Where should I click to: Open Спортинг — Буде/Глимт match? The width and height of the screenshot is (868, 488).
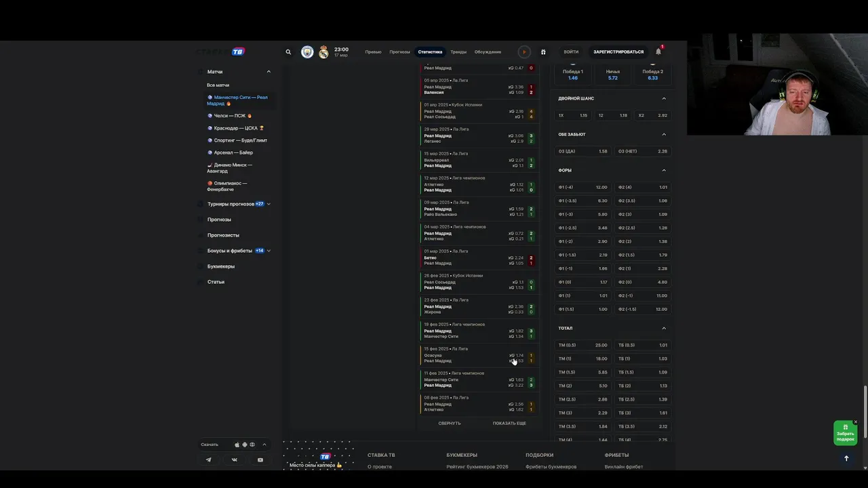[x=237, y=140]
